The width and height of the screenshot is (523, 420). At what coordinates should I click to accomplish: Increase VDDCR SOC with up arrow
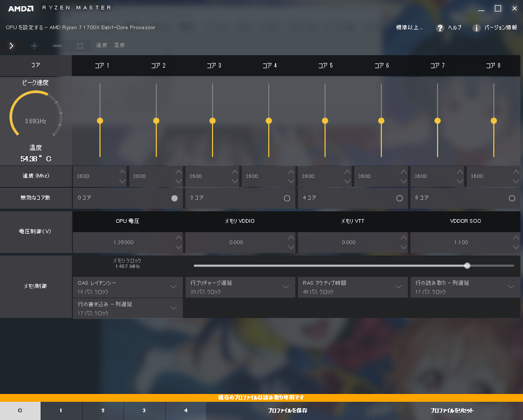516,238
